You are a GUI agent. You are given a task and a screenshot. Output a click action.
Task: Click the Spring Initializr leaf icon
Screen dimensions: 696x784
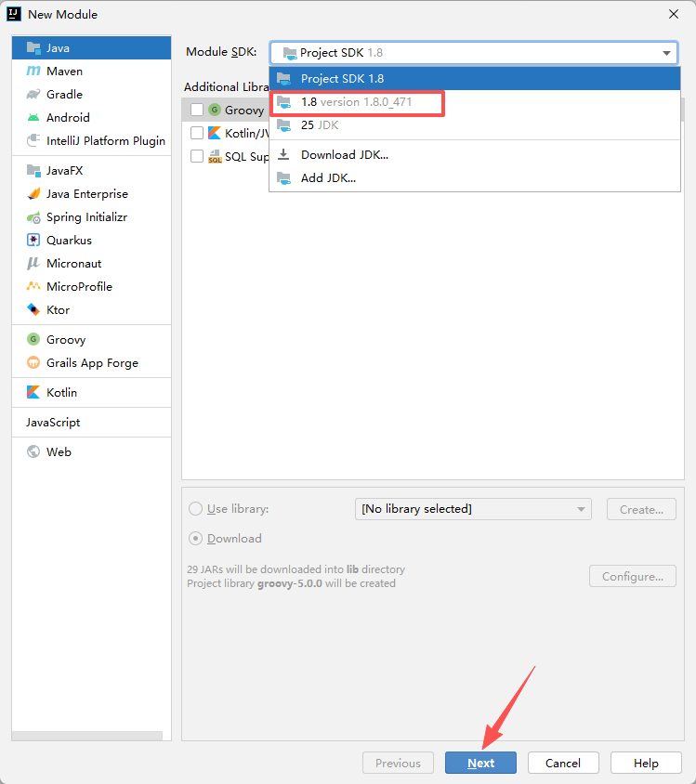(33, 217)
